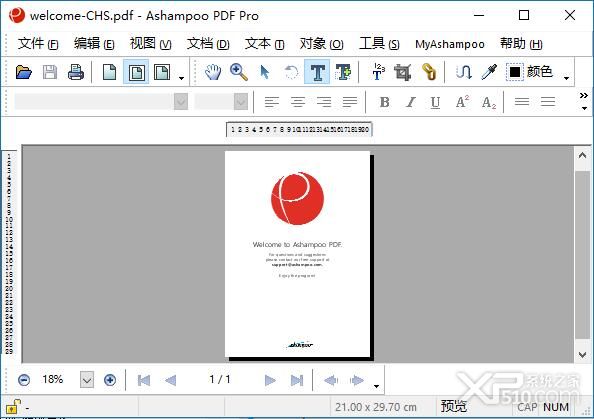Click the 预览 status bar label
Viewport: 594px width, 419px height.
pyautogui.click(x=453, y=406)
